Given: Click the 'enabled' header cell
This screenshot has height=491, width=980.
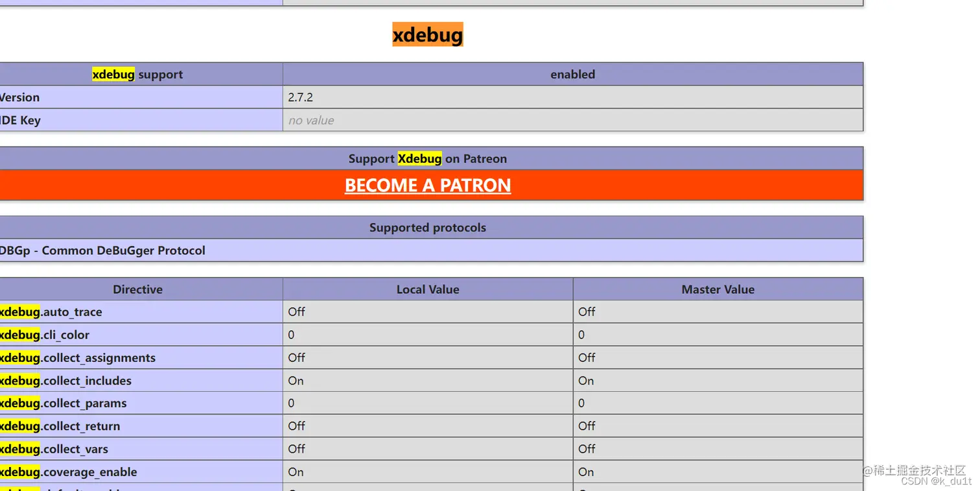Looking at the screenshot, I should click(x=573, y=75).
